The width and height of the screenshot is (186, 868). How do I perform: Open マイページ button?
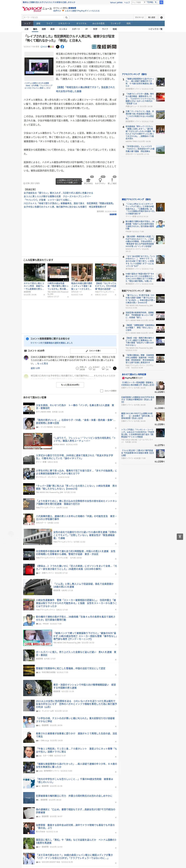point(139,18)
